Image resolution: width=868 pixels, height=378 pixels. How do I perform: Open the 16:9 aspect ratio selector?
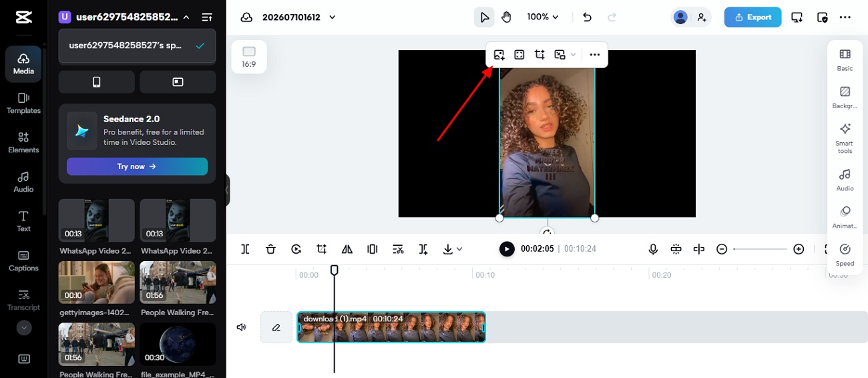coord(249,57)
